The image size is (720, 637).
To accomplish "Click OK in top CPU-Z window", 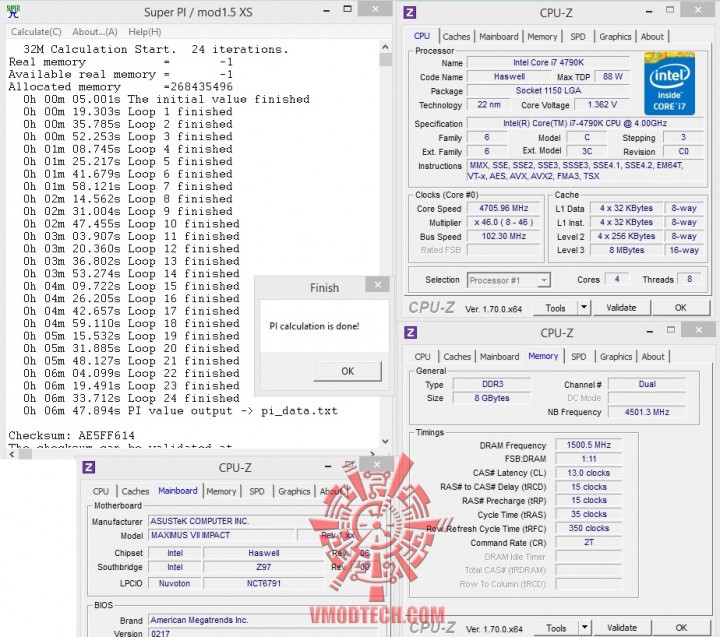I will coord(681,308).
